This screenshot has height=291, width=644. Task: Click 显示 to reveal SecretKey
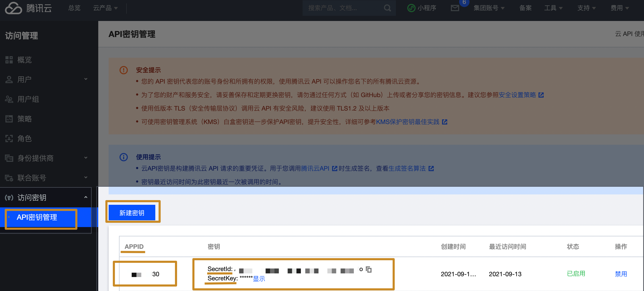click(x=259, y=279)
